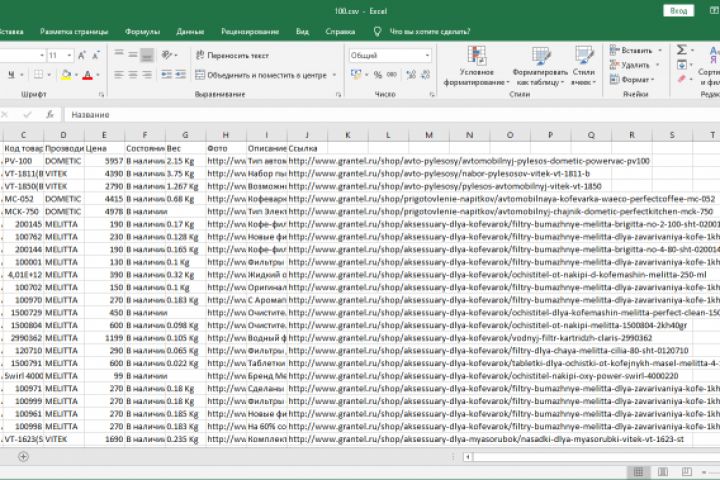720x480 pixels.
Task: Toggle align text right
Action: point(147,74)
